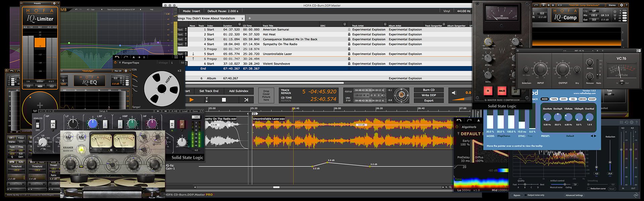Click Write DDP button
The width and height of the screenshot is (644, 201).
point(429,95)
